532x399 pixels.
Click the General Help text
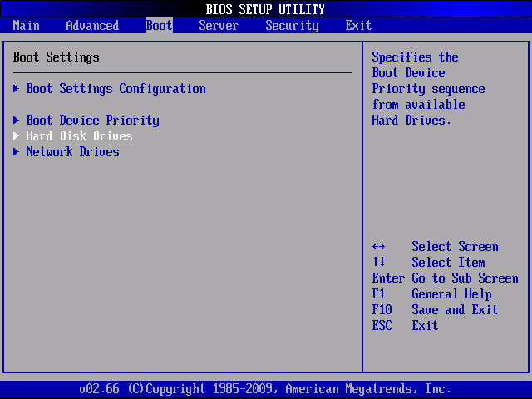[451, 294]
